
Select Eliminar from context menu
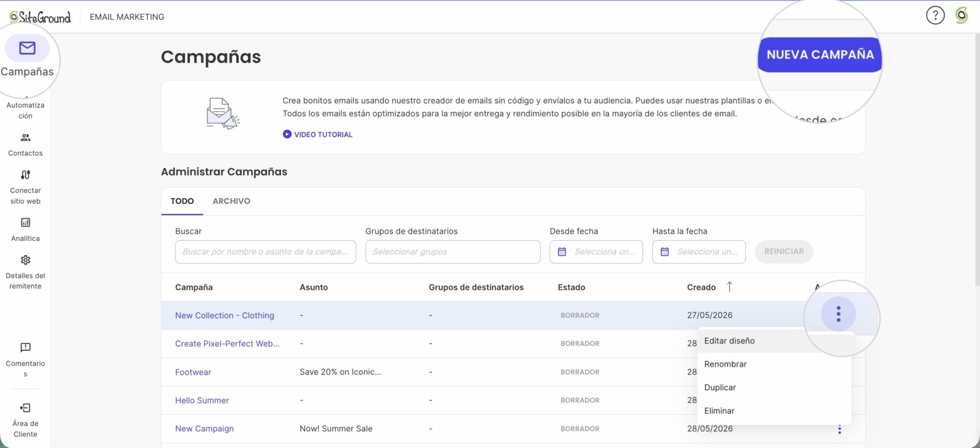[774, 410]
